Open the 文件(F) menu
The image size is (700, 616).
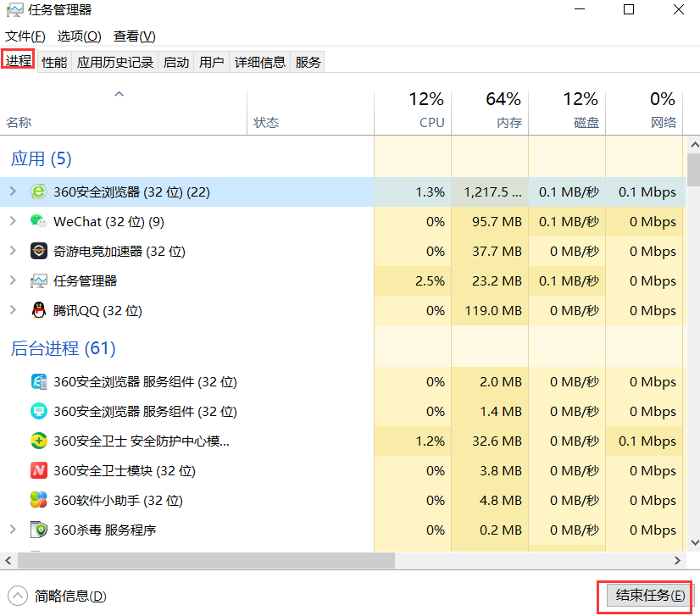click(25, 36)
